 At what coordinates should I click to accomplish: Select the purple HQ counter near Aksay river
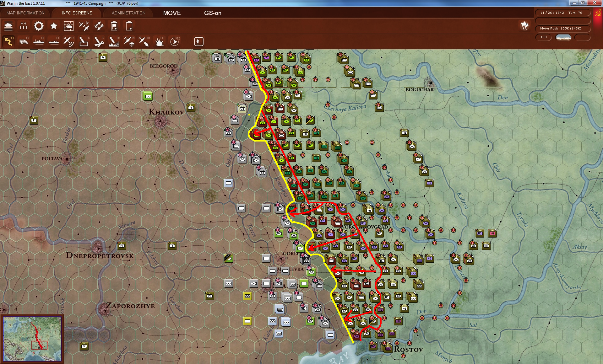[x=480, y=233]
